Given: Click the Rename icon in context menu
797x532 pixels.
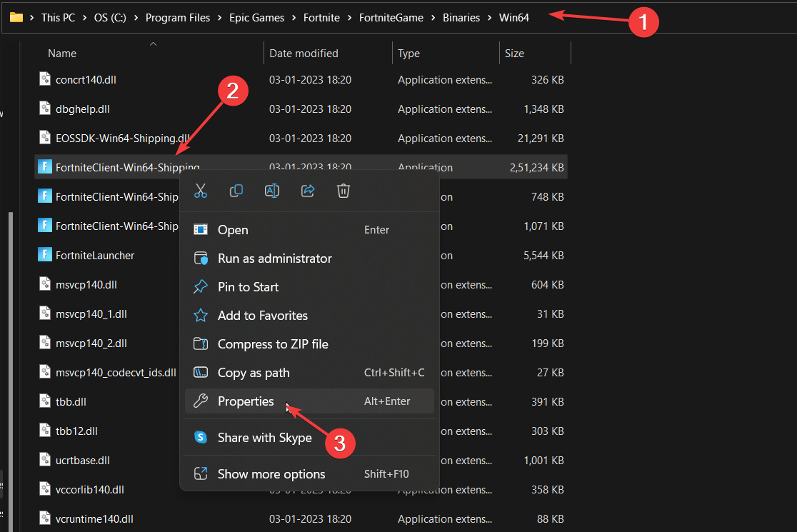Looking at the screenshot, I should 272,191.
